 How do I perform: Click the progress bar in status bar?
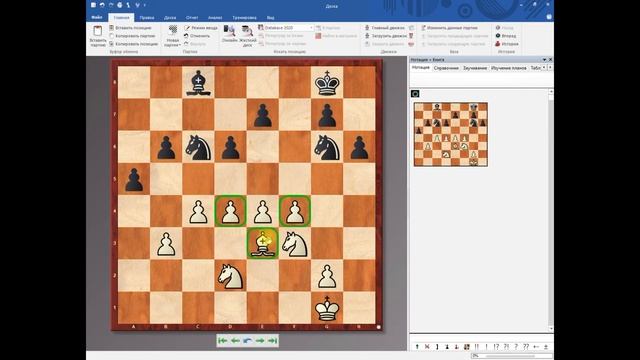coord(511,356)
